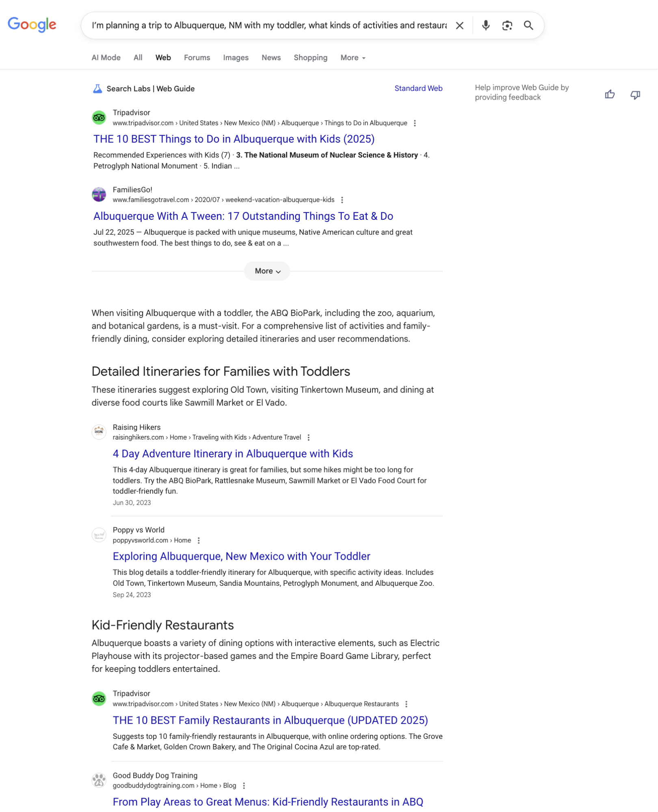Image resolution: width=658 pixels, height=812 pixels.
Task: Start voice search with the microphone icon
Action: pos(486,26)
